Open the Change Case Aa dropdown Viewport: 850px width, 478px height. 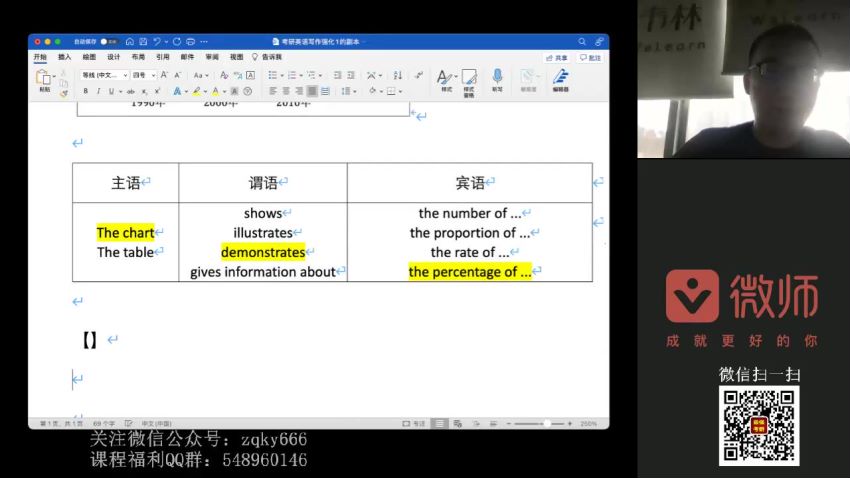tap(201, 75)
